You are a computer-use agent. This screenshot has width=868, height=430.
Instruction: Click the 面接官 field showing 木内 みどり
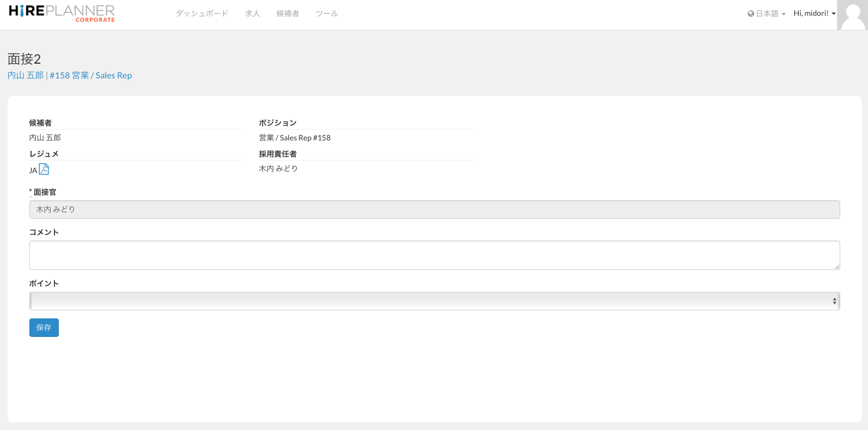(x=434, y=210)
